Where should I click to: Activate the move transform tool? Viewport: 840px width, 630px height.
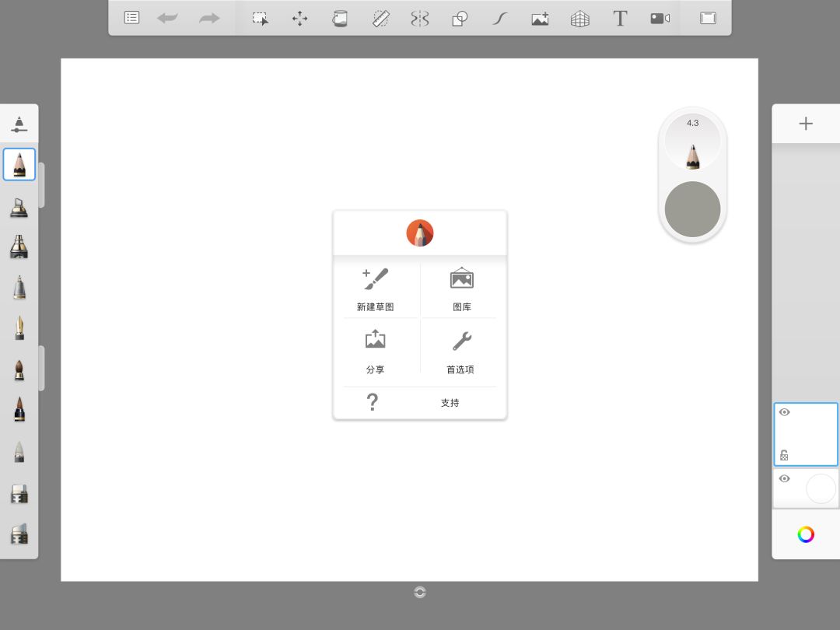click(300, 19)
